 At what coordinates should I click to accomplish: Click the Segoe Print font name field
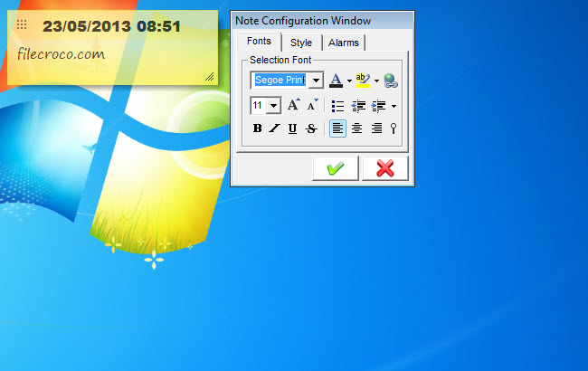[x=280, y=81]
